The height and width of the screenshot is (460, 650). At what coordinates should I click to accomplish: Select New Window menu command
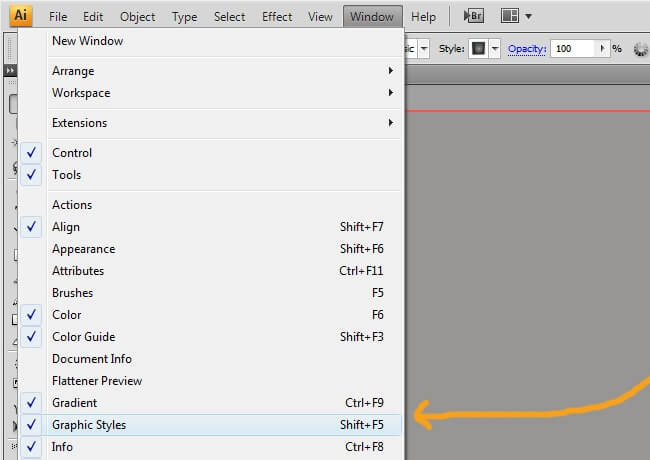point(87,41)
